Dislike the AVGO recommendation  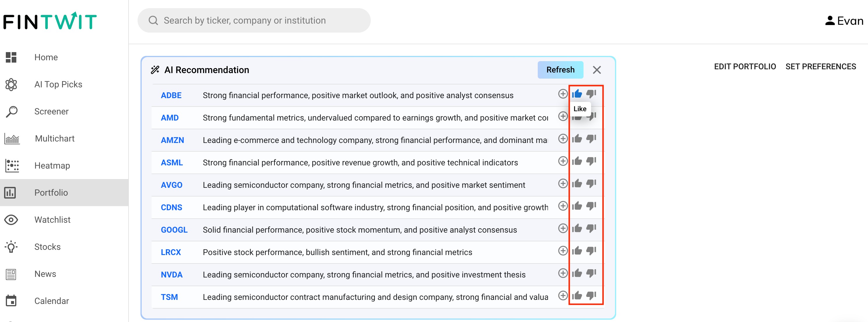[591, 183]
